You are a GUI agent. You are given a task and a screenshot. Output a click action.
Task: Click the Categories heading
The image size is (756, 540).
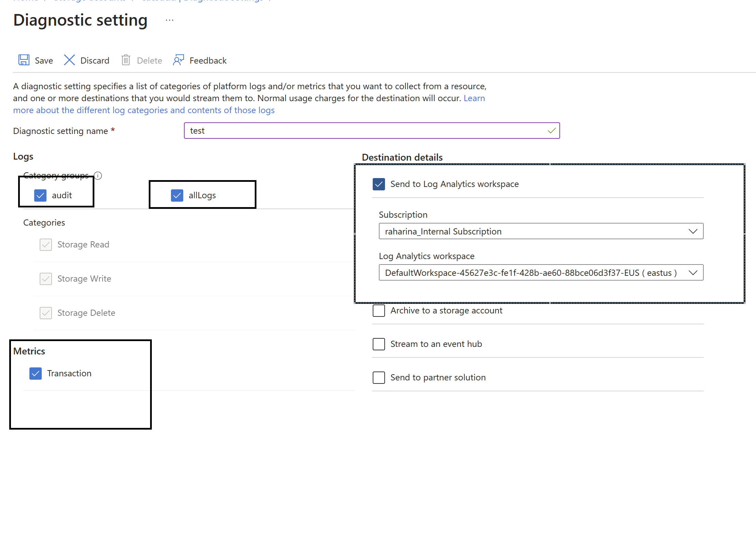44,223
